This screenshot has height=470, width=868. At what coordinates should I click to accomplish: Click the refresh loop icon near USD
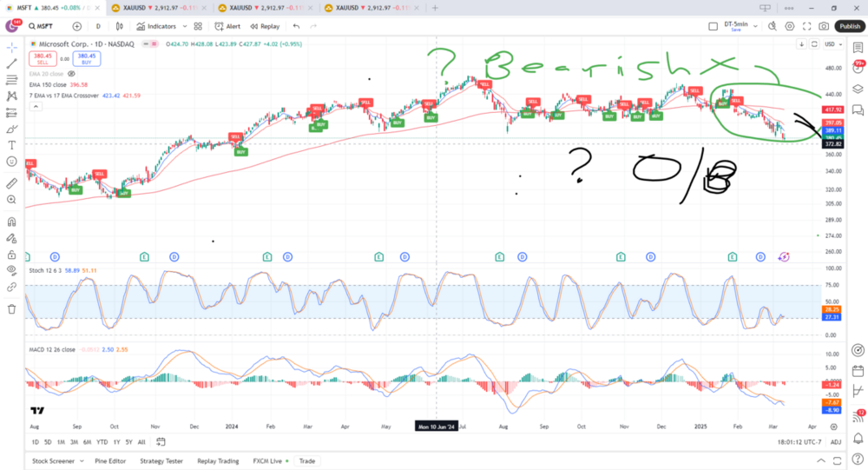click(x=814, y=44)
